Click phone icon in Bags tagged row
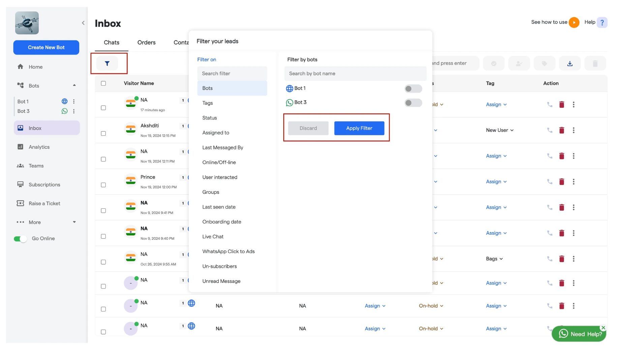 point(550,259)
